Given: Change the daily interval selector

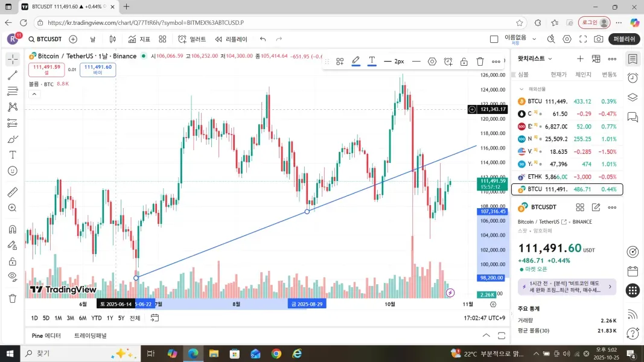Looking at the screenshot, I should point(93,39).
